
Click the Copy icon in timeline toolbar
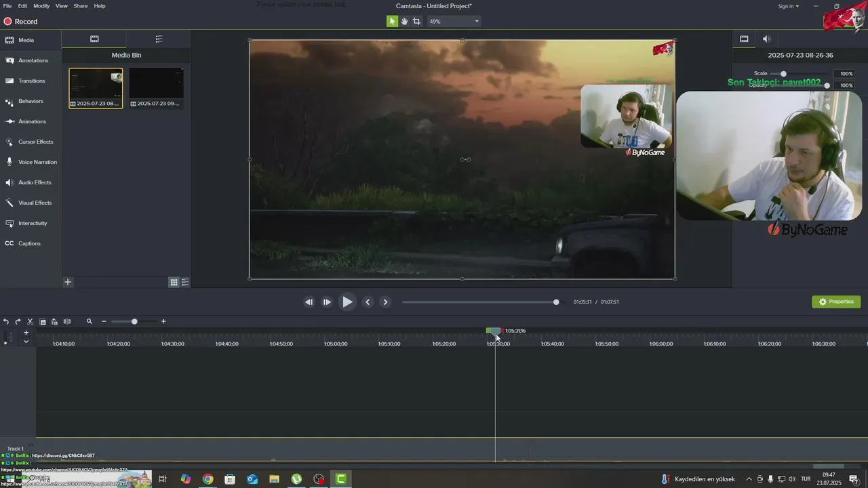pyautogui.click(x=43, y=322)
